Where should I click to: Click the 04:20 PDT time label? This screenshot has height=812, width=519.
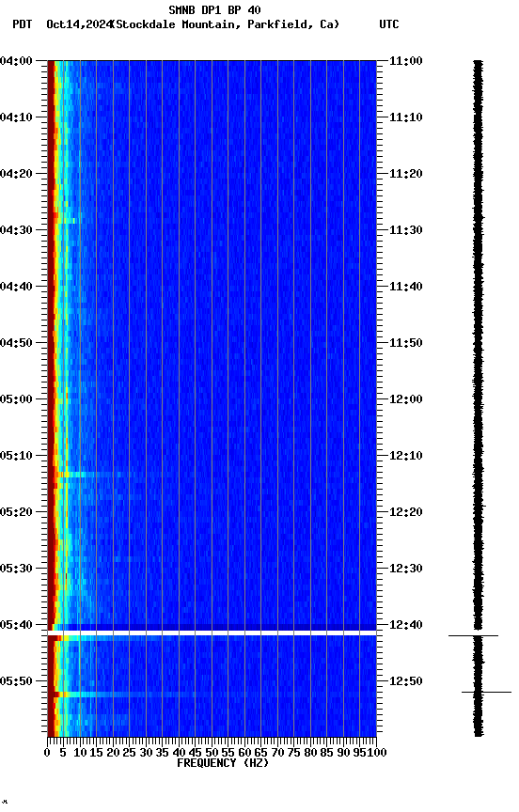click(x=16, y=174)
